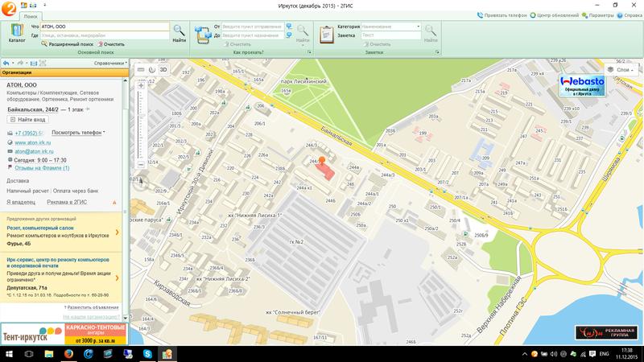This screenshot has width=644, height=362.
Task: Click the forward arrow in results panel
Action: [x=20, y=64]
